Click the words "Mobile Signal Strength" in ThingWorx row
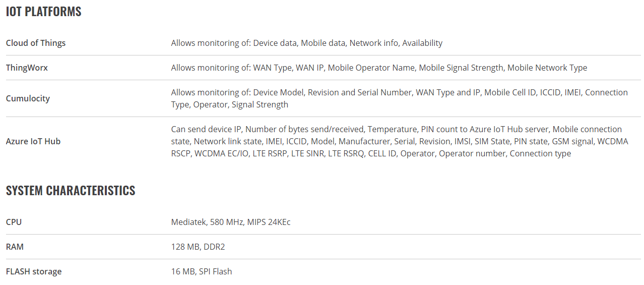 (x=461, y=68)
